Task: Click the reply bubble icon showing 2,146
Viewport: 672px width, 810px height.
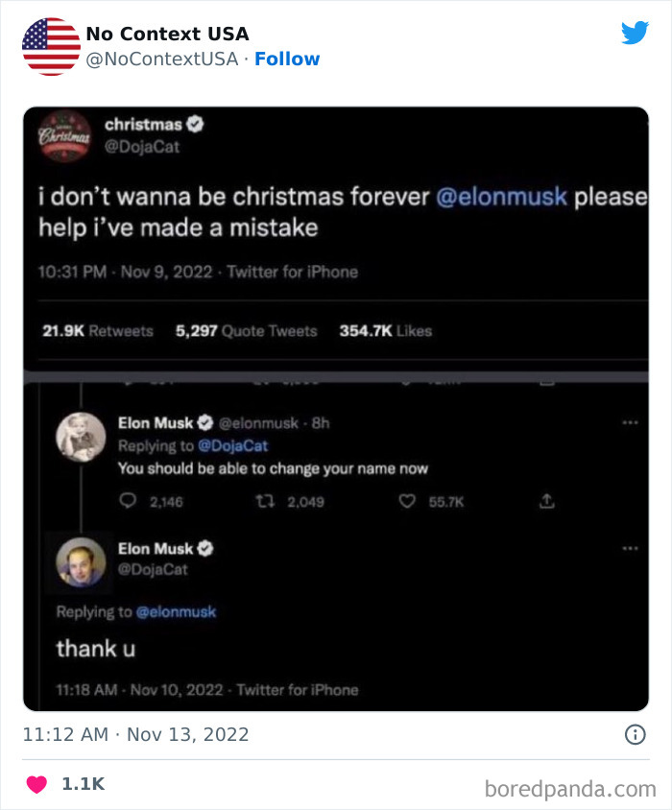Action: click(128, 501)
